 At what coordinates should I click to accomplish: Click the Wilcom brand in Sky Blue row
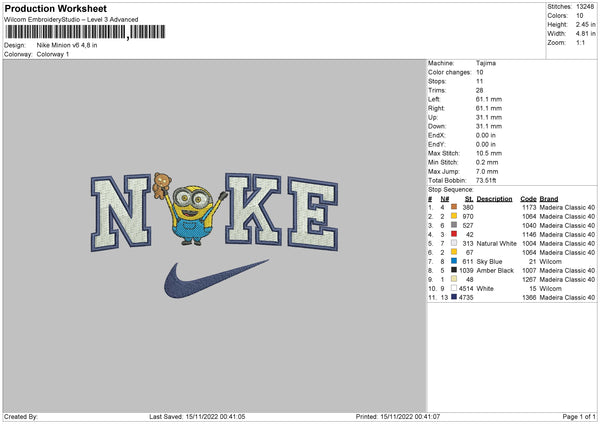[551, 261]
